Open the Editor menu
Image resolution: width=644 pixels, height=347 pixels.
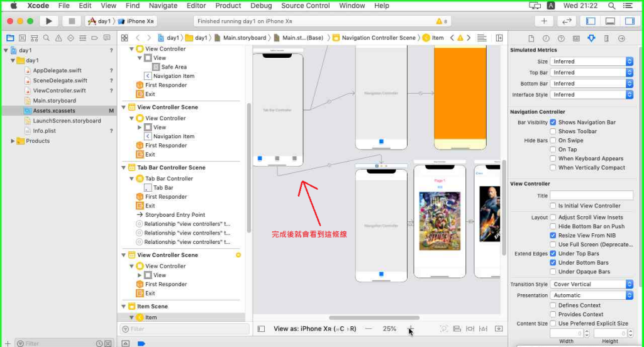click(x=196, y=6)
